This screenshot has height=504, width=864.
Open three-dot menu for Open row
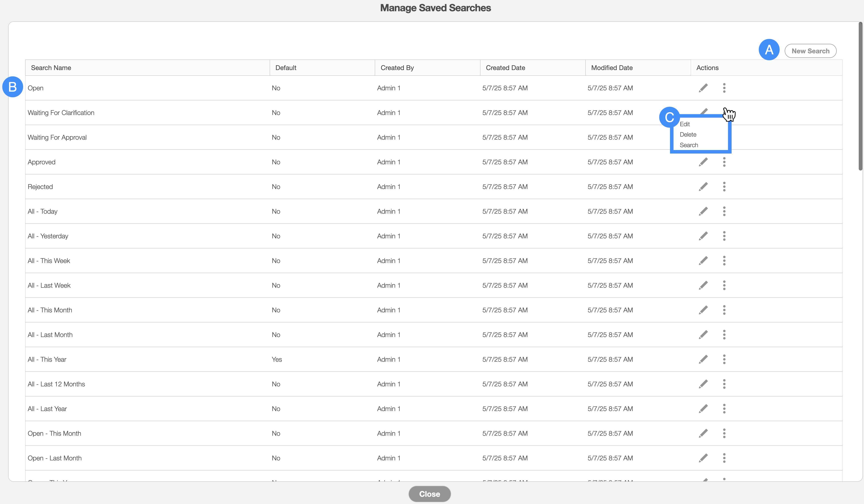724,88
